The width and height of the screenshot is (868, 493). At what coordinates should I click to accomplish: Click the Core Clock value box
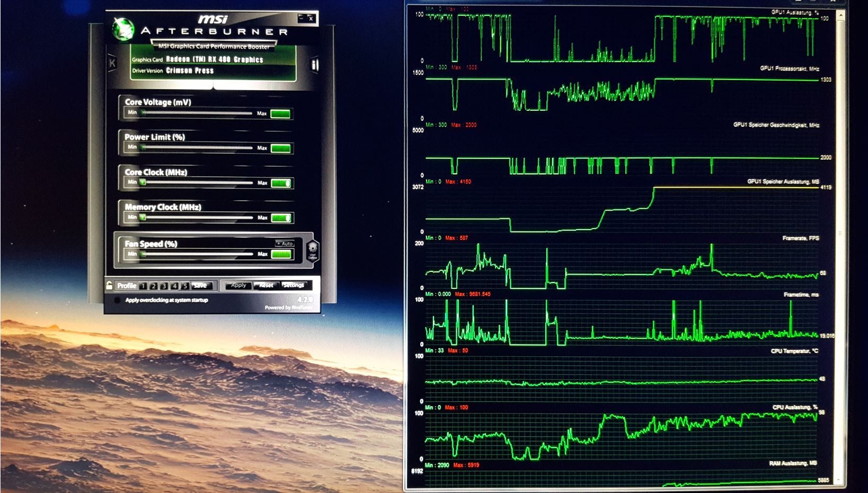(x=281, y=183)
